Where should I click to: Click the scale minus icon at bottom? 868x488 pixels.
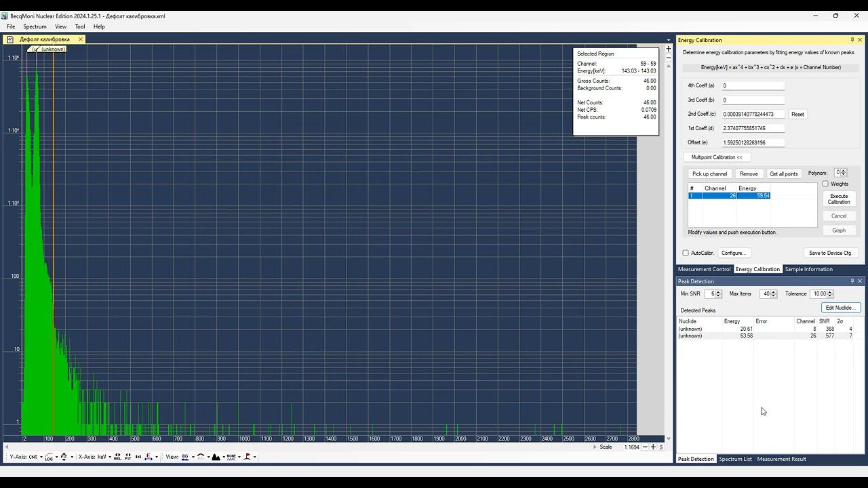pyautogui.click(x=645, y=447)
